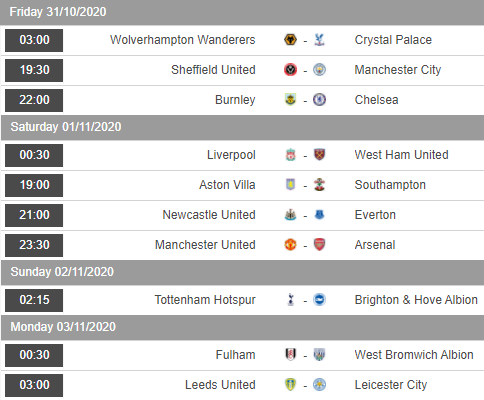Select the Monday 03/11/2020 date header
484x400 pixels.
[243, 327]
